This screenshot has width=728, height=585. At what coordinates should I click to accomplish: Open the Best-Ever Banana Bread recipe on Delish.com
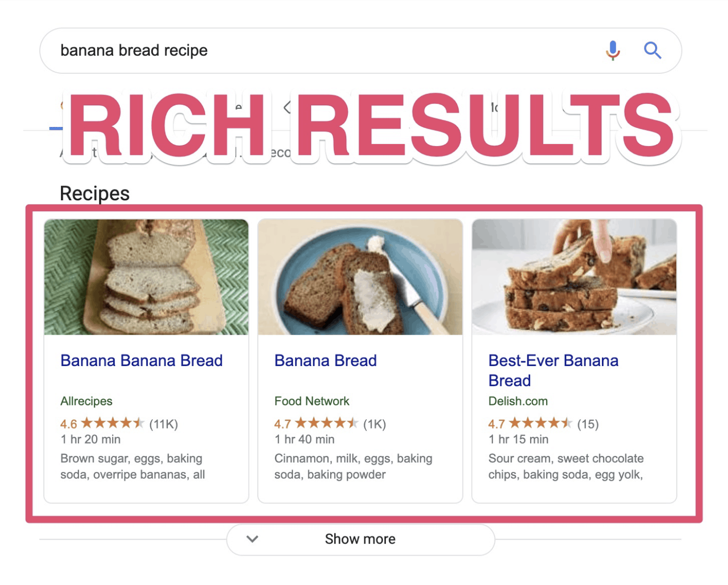553,370
